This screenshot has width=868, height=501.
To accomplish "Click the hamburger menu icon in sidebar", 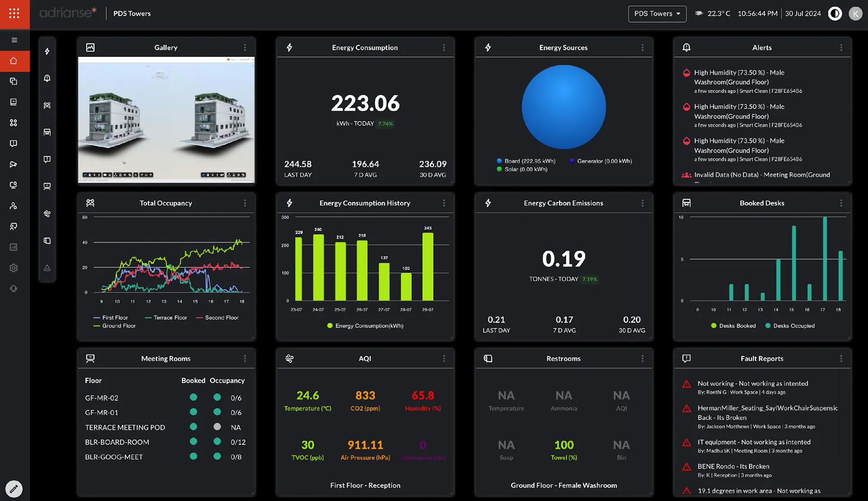I will (x=14, y=40).
